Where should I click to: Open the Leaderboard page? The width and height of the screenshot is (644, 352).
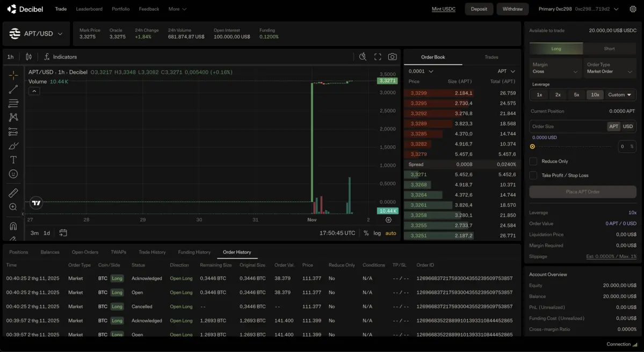click(x=89, y=9)
